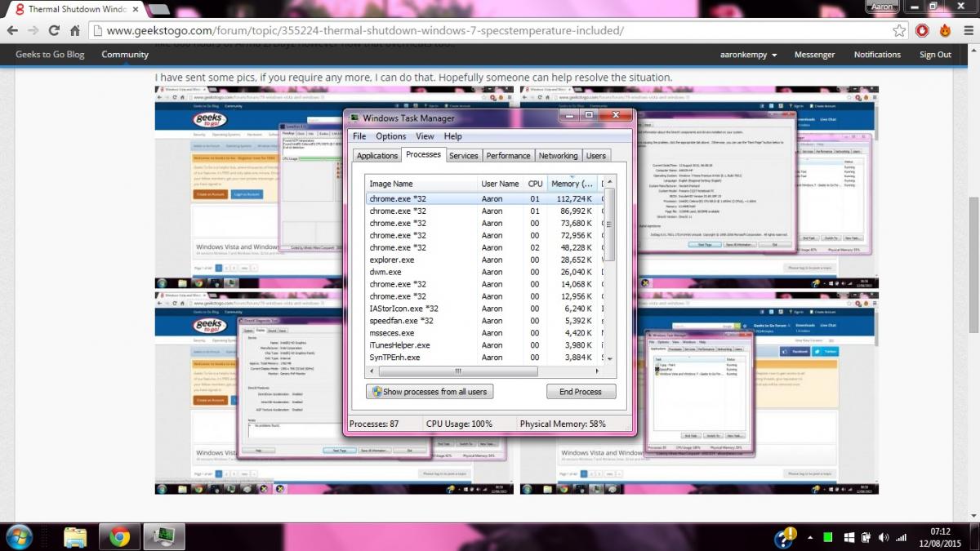The width and height of the screenshot is (980, 551).
Task: Click the Task Manager icon on the taskbar
Action: click(164, 536)
